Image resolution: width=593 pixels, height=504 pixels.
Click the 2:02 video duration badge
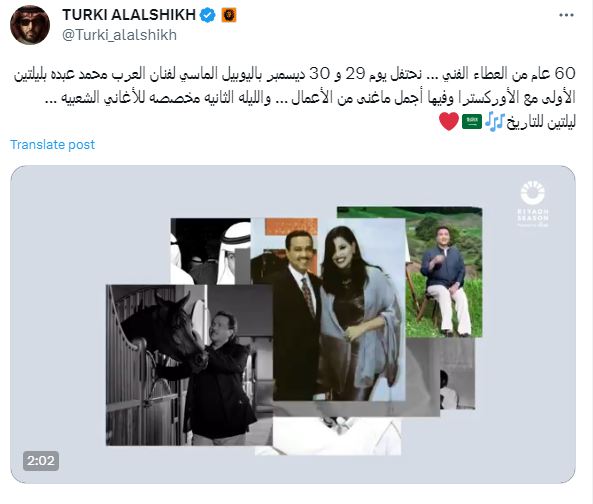click(x=41, y=461)
